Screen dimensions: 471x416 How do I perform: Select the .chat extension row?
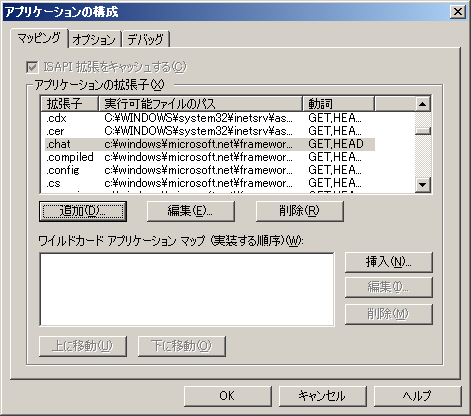click(210, 144)
